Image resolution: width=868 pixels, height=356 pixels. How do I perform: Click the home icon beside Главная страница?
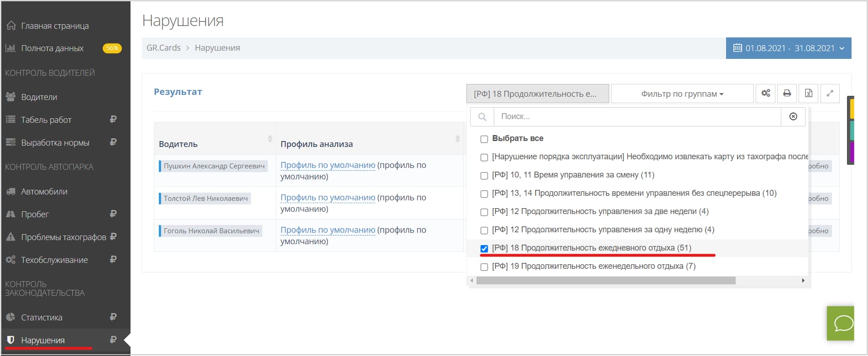click(x=11, y=26)
